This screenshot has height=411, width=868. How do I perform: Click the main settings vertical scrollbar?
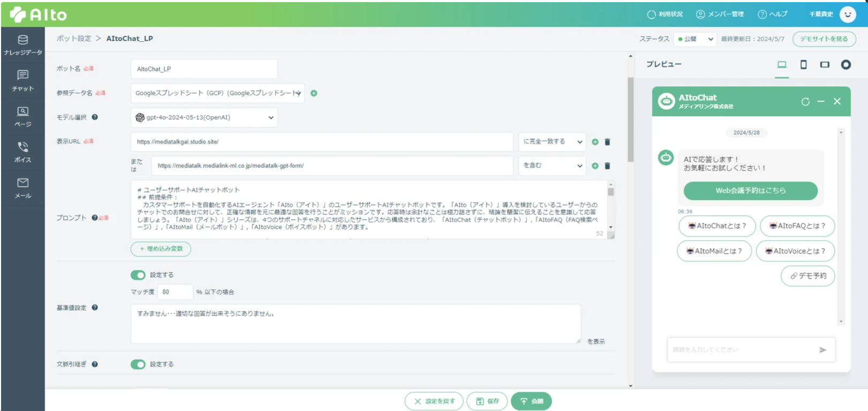point(630,120)
